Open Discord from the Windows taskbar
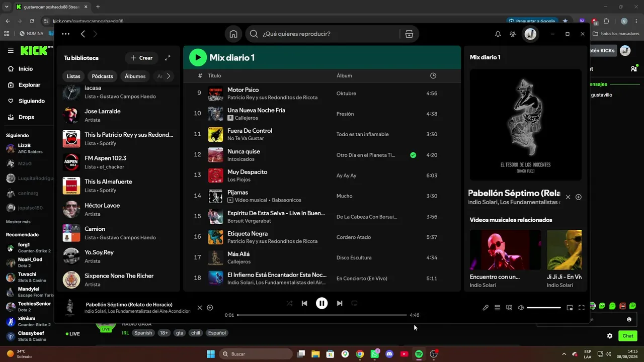Image resolution: width=644 pixels, height=362 pixels. 389,354
